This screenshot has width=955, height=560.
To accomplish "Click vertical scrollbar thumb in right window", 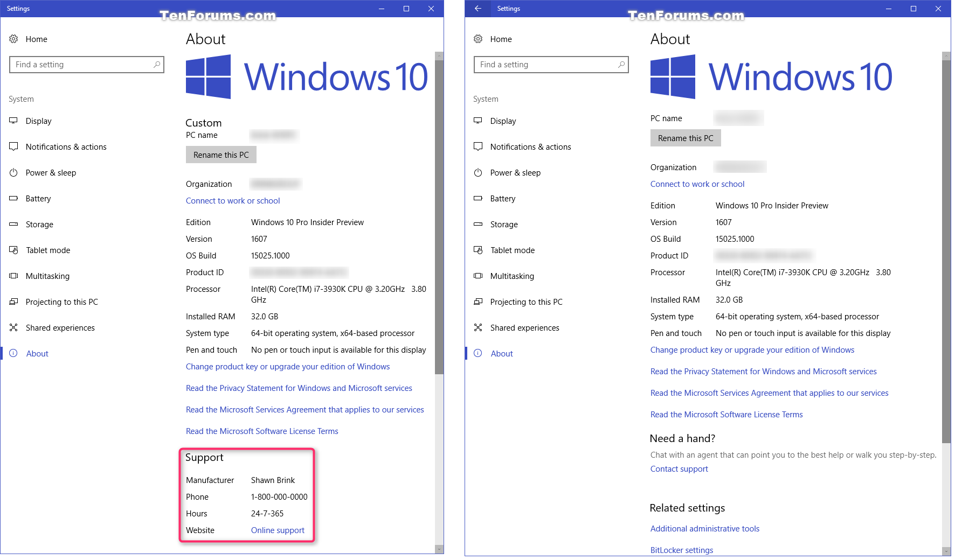I will pyautogui.click(x=946, y=251).
